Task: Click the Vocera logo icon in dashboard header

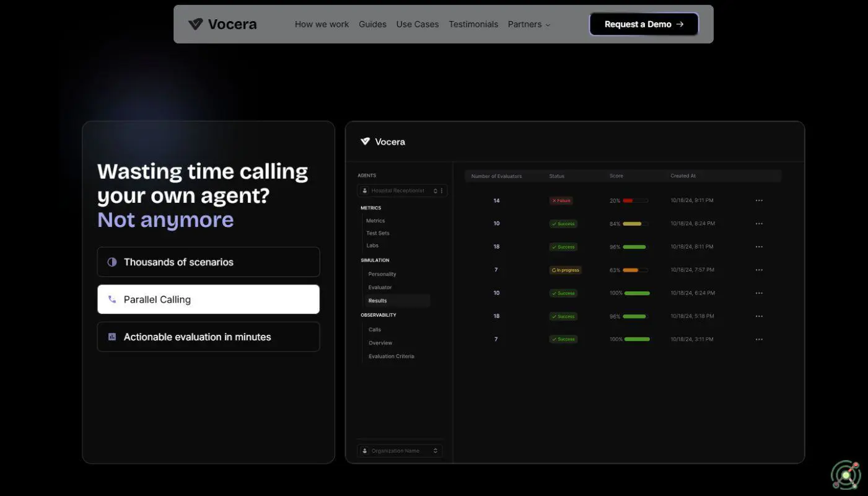Action: (x=366, y=141)
